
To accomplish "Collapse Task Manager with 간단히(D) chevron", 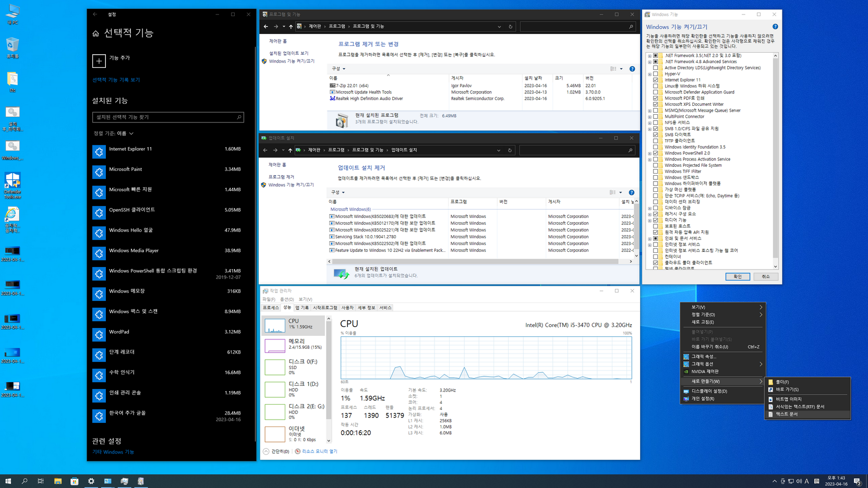I will coord(266,452).
